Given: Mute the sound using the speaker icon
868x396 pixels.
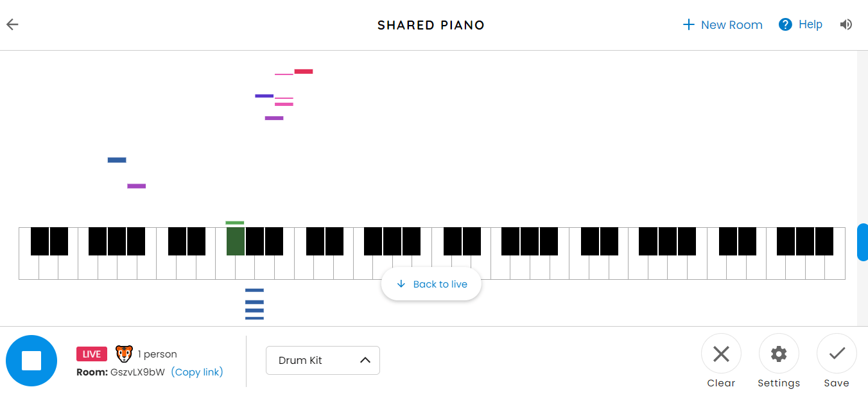Looking at the screenshot, I should click(x=846, y=24).
